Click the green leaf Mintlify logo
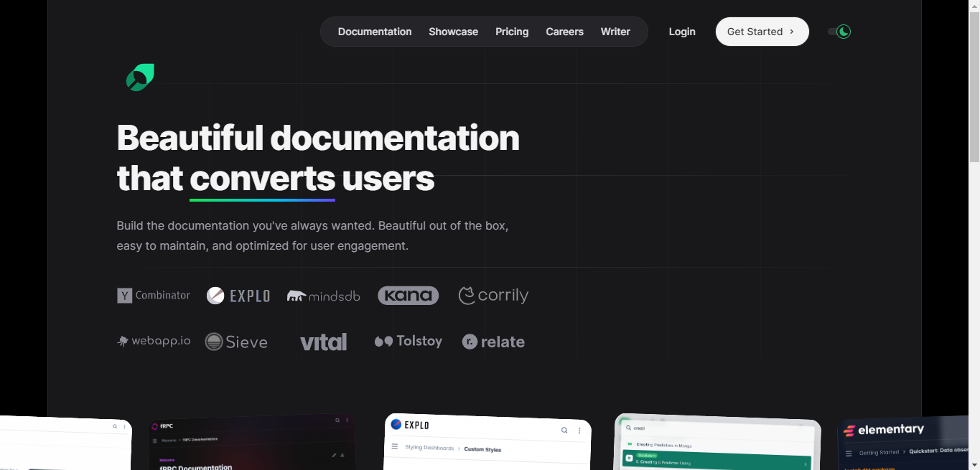 point(141,77)
